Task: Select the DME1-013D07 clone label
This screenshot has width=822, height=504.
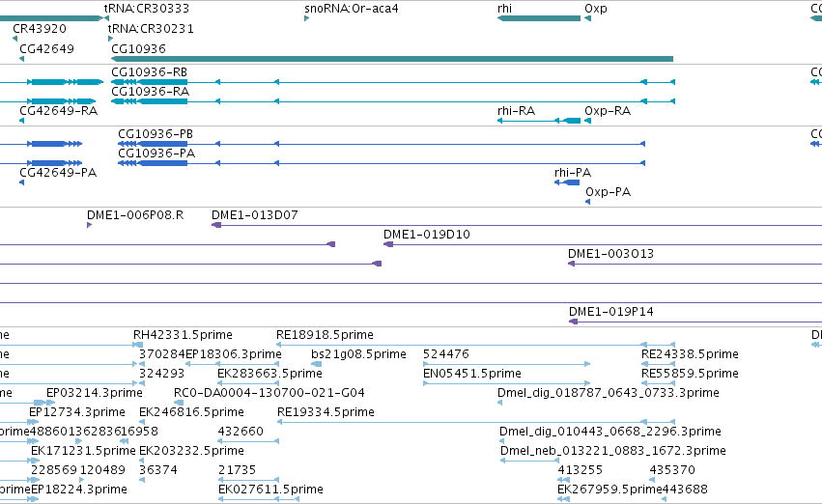Action: pyautogui.click(x=255, y=214)
